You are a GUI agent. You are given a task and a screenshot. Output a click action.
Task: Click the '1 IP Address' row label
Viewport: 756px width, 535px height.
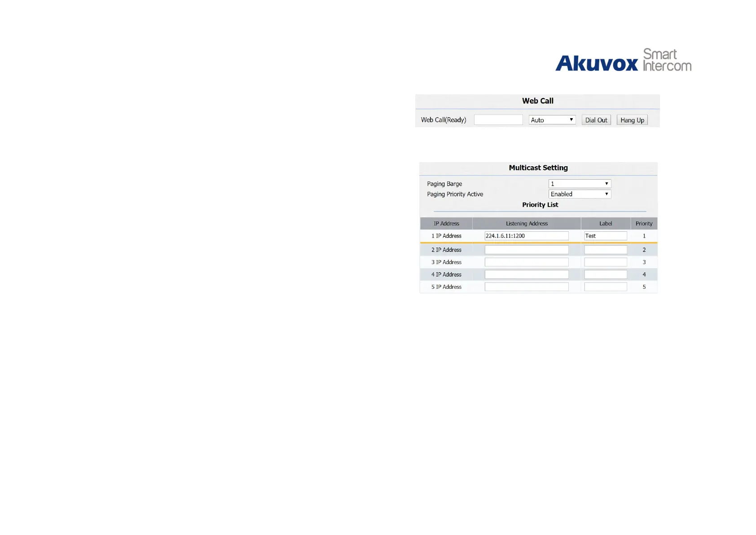click(x=446, y=236)
